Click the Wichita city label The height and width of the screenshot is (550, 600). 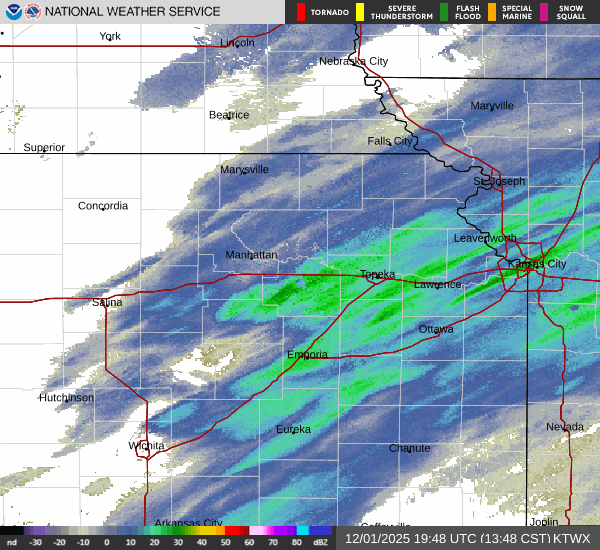145,446
